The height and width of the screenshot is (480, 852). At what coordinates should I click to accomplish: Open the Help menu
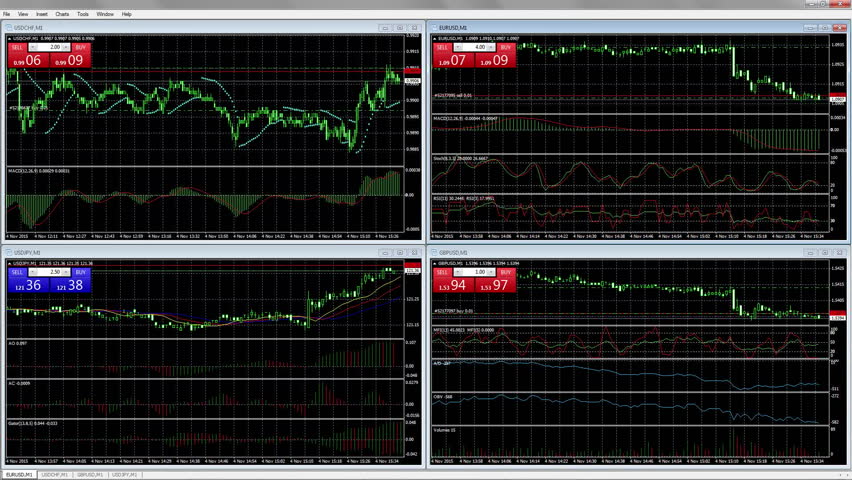(127, 14)
